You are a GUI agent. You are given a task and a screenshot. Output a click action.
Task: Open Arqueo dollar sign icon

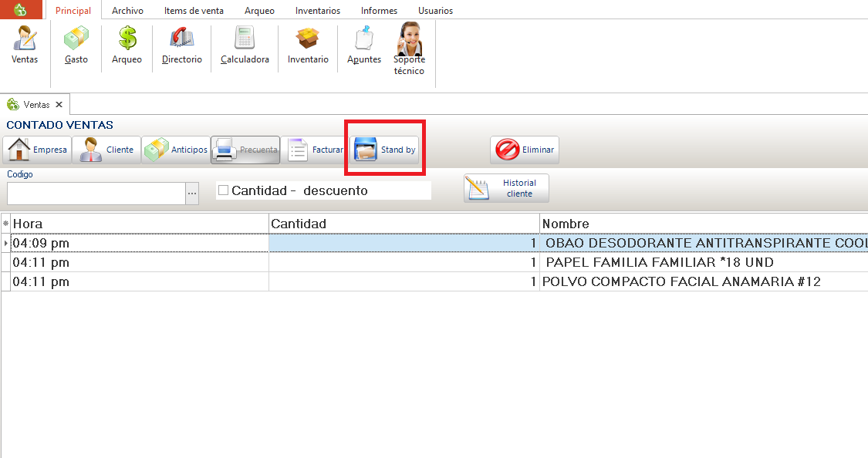pos(127,45)
